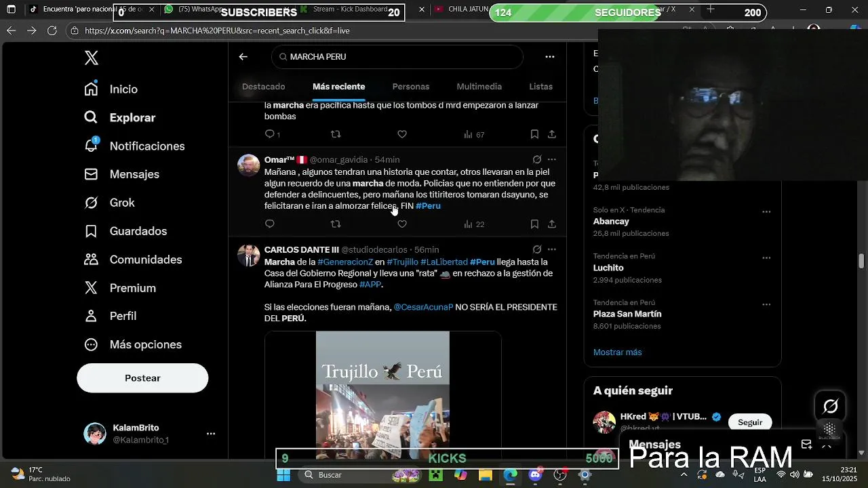Reload the browser page

point(52,30)
